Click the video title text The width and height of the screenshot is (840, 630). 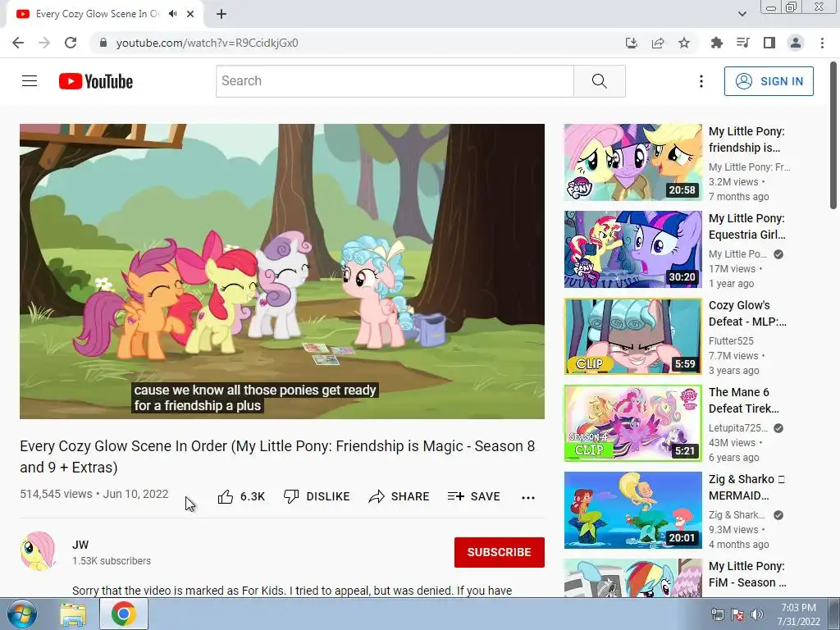(x=277, y=456)
